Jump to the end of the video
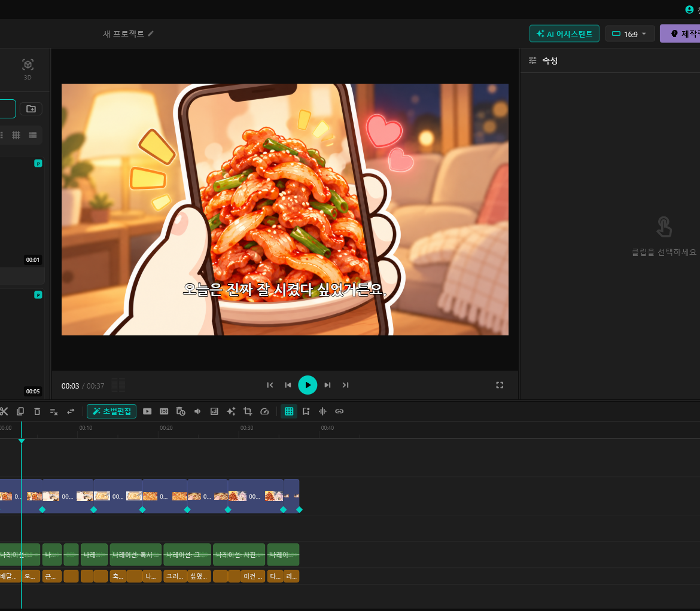This screenshot has width=700, height=611. click(x=346, y=385)
